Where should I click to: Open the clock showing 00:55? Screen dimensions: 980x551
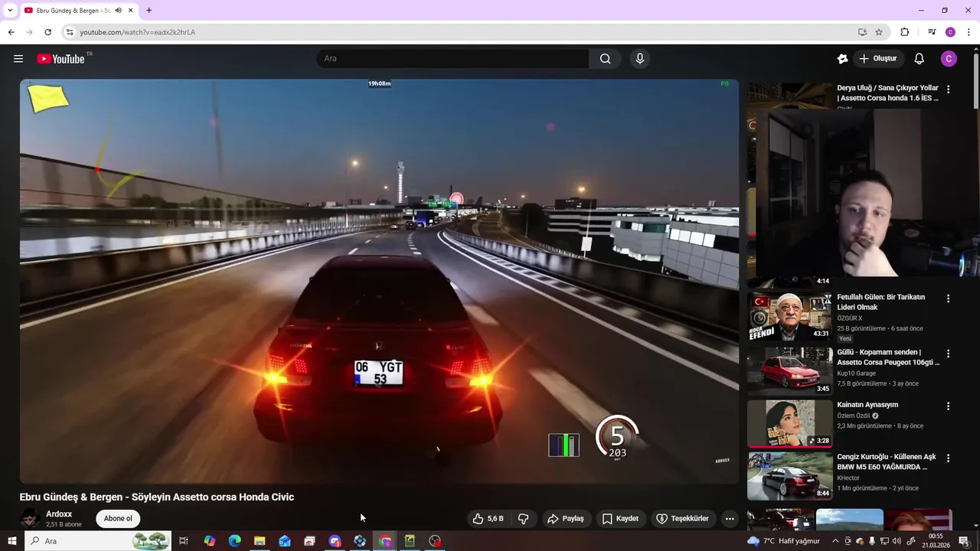(935, 541)
